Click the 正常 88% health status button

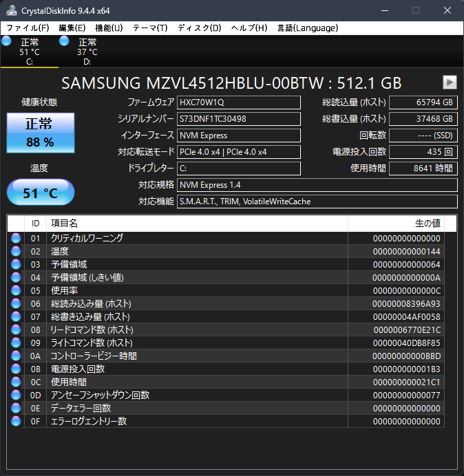(x=39, y=133)
